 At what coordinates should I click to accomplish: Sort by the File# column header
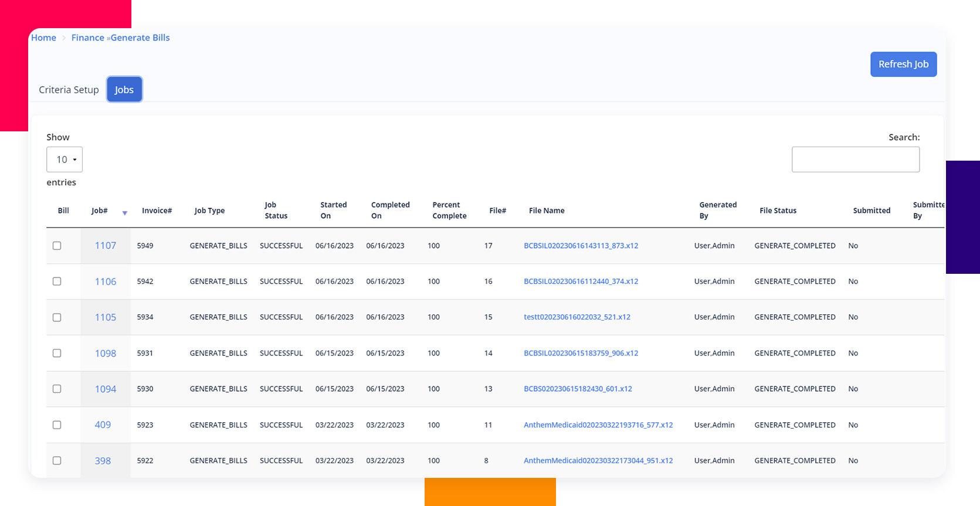(497, 210)
